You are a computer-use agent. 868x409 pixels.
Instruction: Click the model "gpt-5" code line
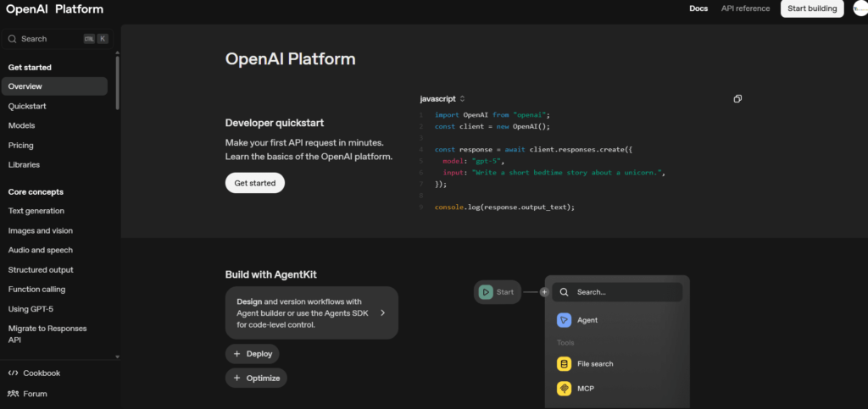pyautogui.click(x=474, y=161)
